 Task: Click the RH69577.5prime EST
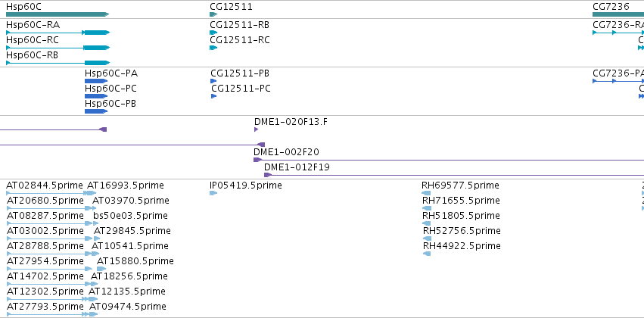coord(426,193)
